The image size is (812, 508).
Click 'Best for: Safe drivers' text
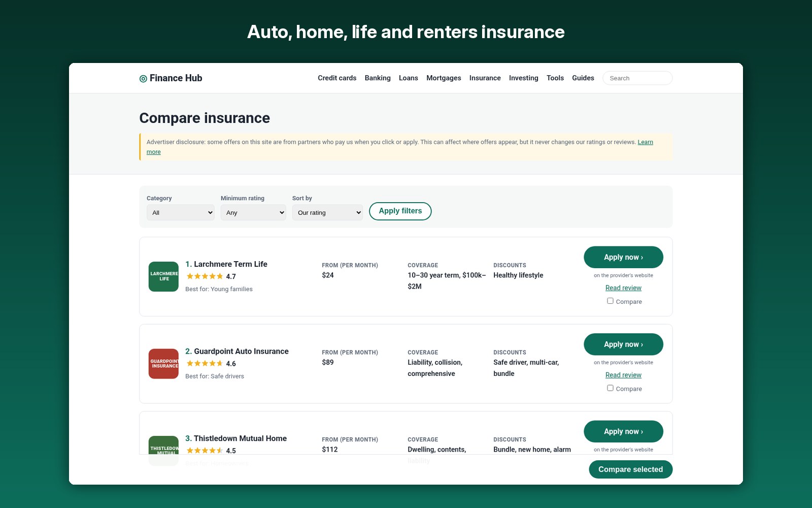click(x=215, y=376)
